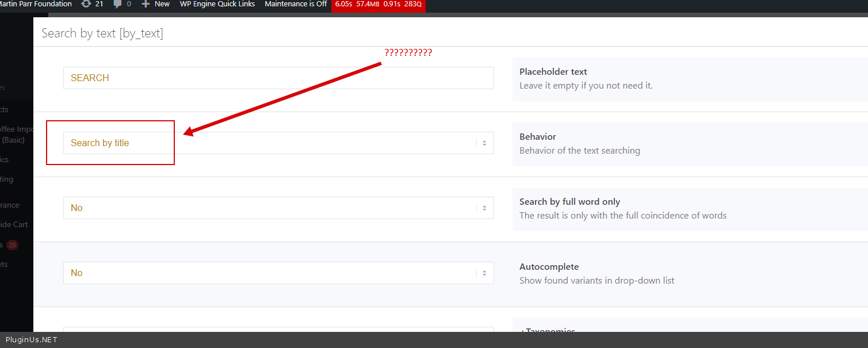The height and width of the screenshot is (348, 868).
Task: Click arrow icon on Behavior select box
Action: 484,143
